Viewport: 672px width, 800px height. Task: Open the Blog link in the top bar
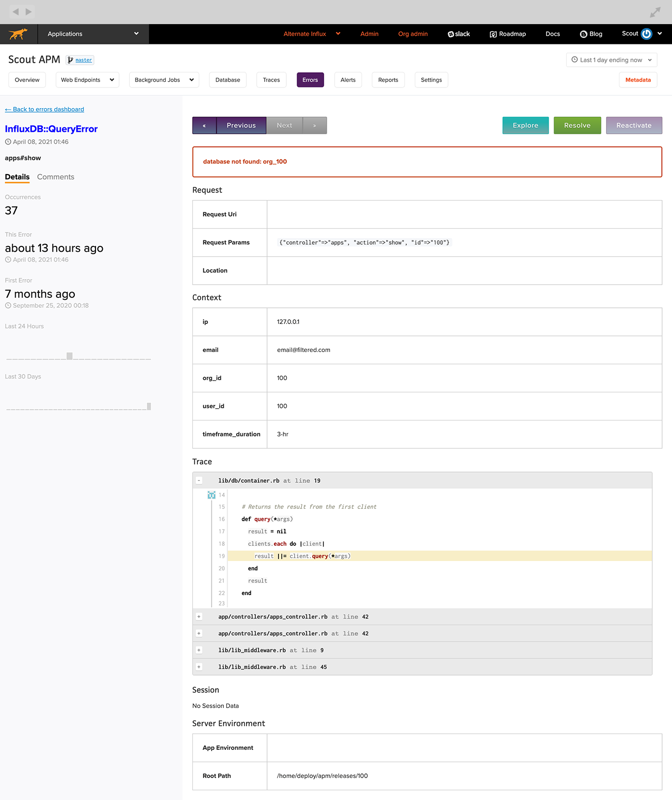(x=591, y=34)
